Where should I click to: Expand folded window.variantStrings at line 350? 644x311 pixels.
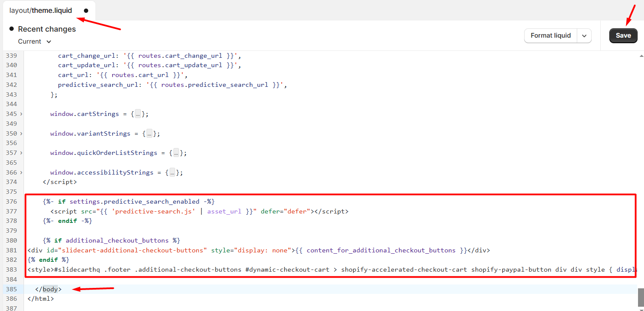(x=21, y=134)
